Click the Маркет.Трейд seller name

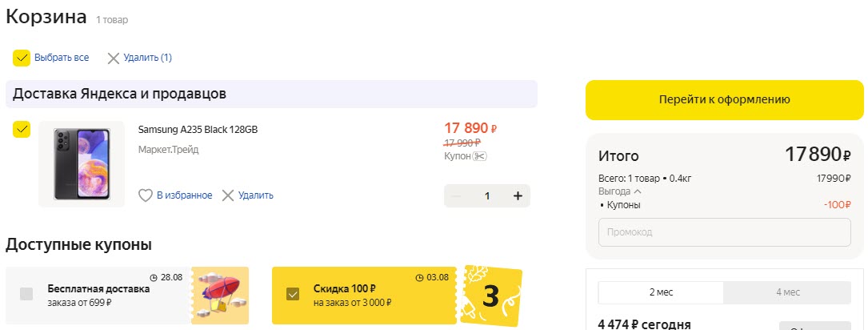click(168, 150)
